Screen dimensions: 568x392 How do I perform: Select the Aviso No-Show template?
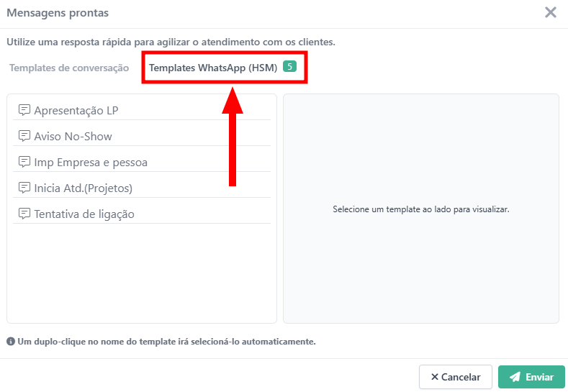click(73, 136)
